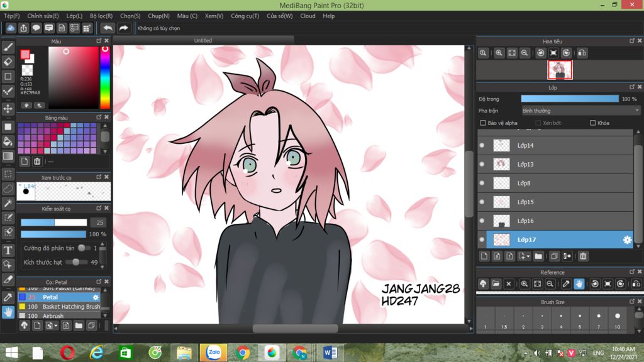Viewport: 644px width, 362px height.
Task: Enable the Bảo vệ alpha checkbox
Action: point(483,123)
